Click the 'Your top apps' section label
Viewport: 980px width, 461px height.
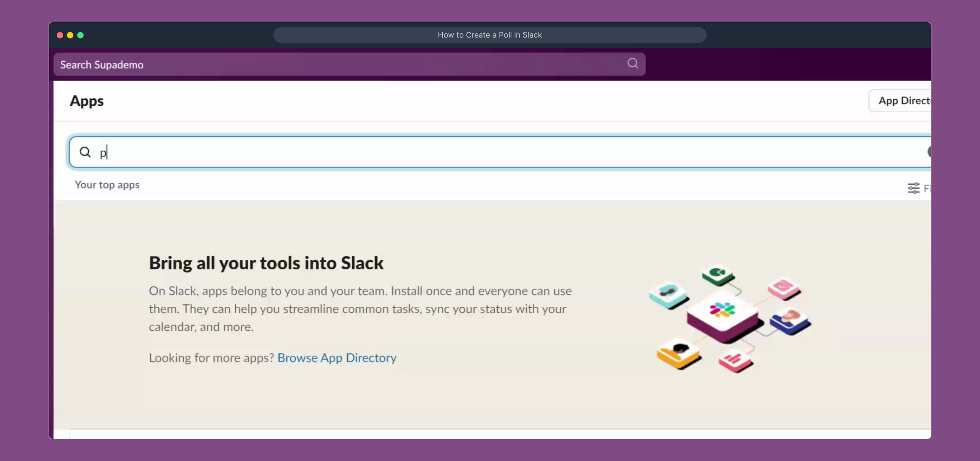(x=107, y=185)
